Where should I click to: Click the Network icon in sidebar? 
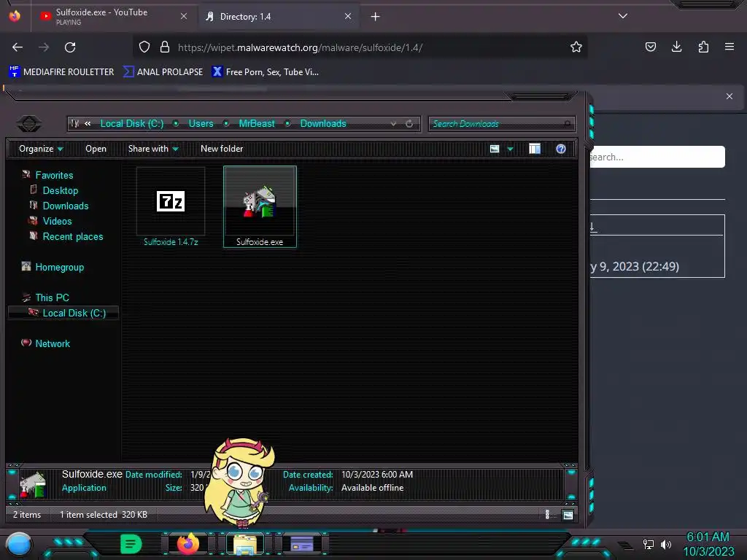click(26, 343)
